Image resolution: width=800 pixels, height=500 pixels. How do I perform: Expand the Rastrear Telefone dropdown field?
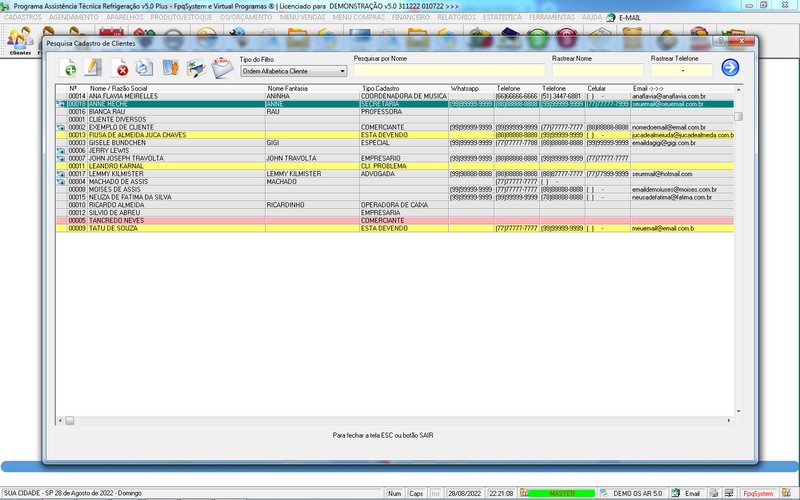(x=682, y=71)
